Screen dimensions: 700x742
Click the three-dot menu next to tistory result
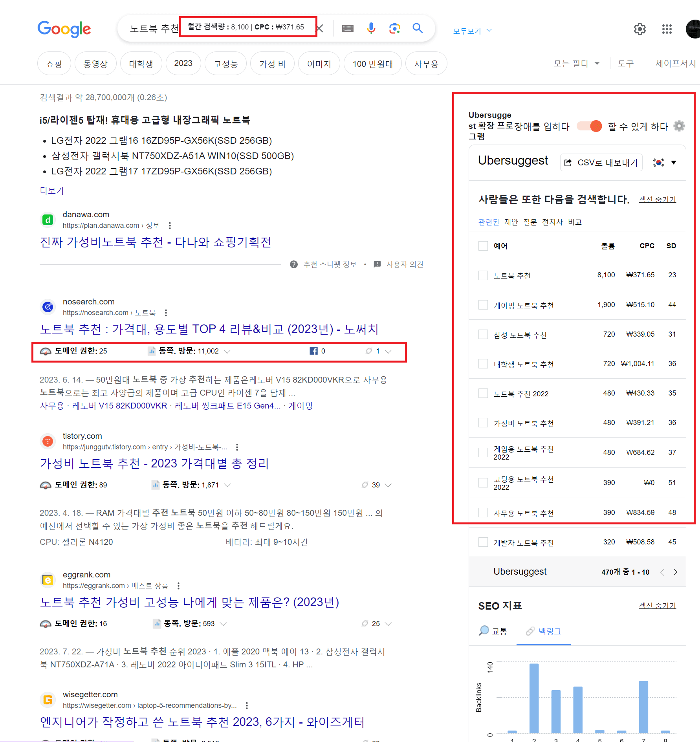pos(237,447)
